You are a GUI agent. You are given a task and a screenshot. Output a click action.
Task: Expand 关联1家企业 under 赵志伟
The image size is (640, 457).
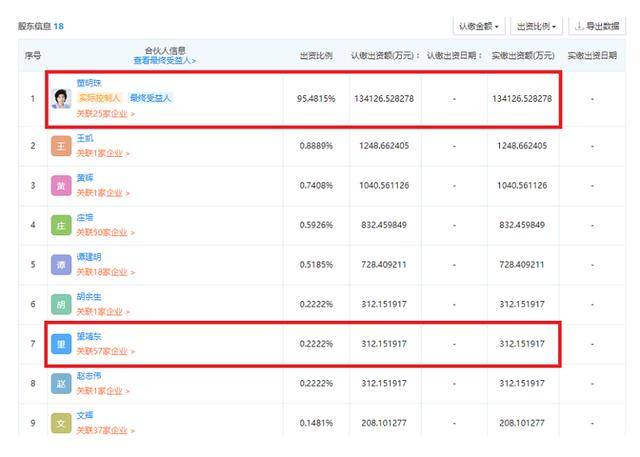[x=103, y=391]
